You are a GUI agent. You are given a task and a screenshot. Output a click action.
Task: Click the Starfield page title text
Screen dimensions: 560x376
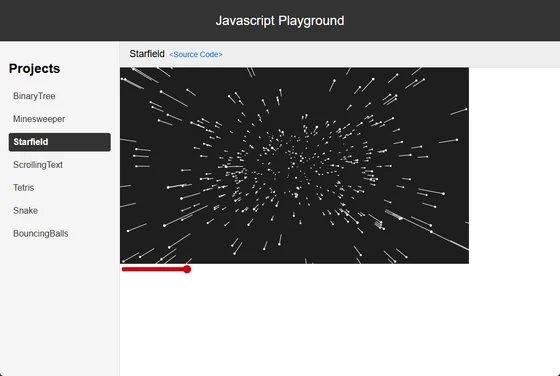(x=147, y=54)
